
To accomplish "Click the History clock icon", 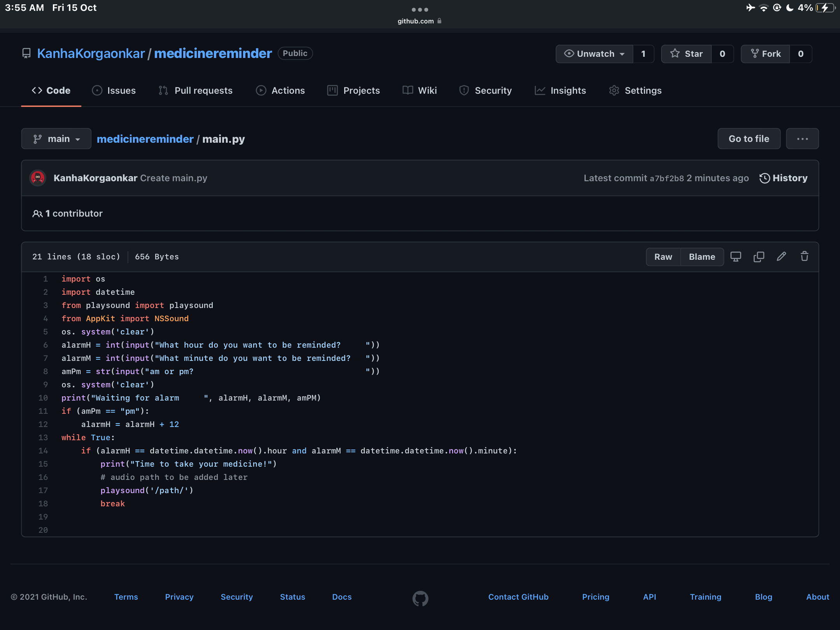I will pyautogui.click(x=765, y=178).
